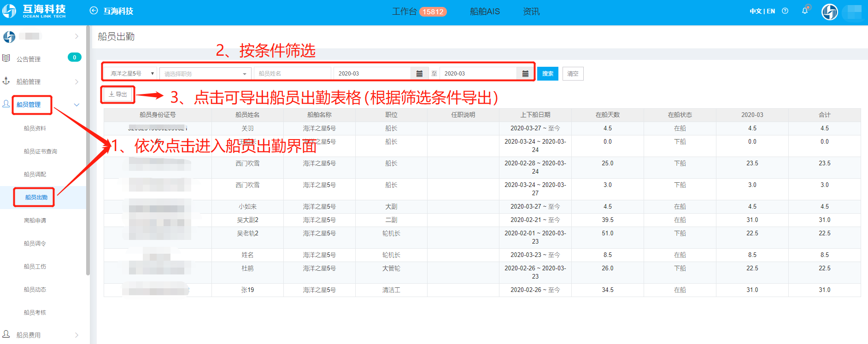Click the company logo icon in sidebar
The image size is (868, 344).
pyautogui.click(x=9, y=36)
